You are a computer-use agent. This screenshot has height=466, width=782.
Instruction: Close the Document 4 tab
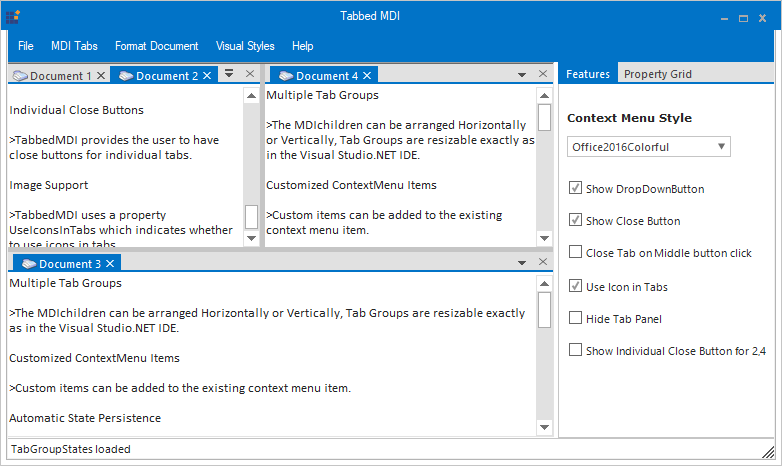tap(367, 75)
